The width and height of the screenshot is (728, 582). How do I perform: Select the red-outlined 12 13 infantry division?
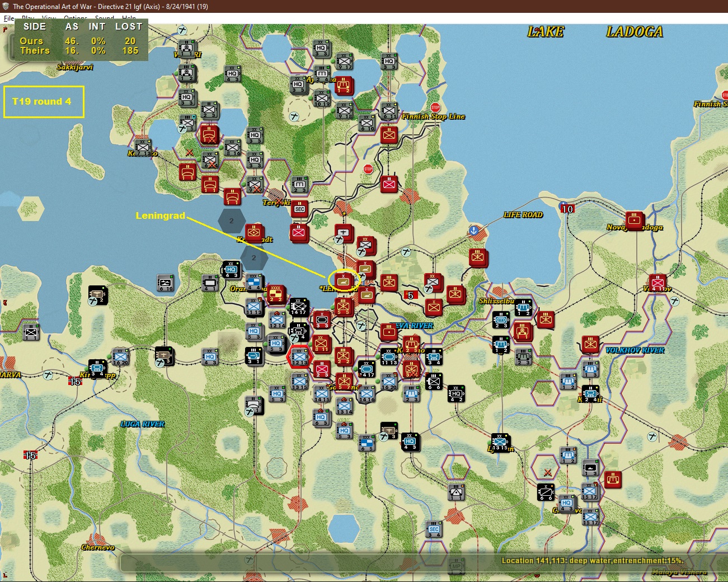pos(299,357)
